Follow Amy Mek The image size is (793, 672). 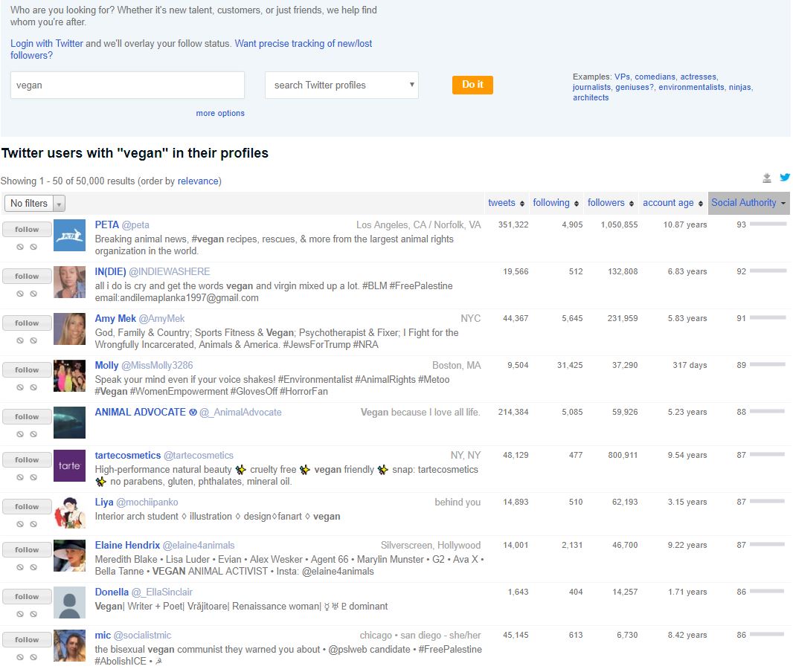(27, 323)
